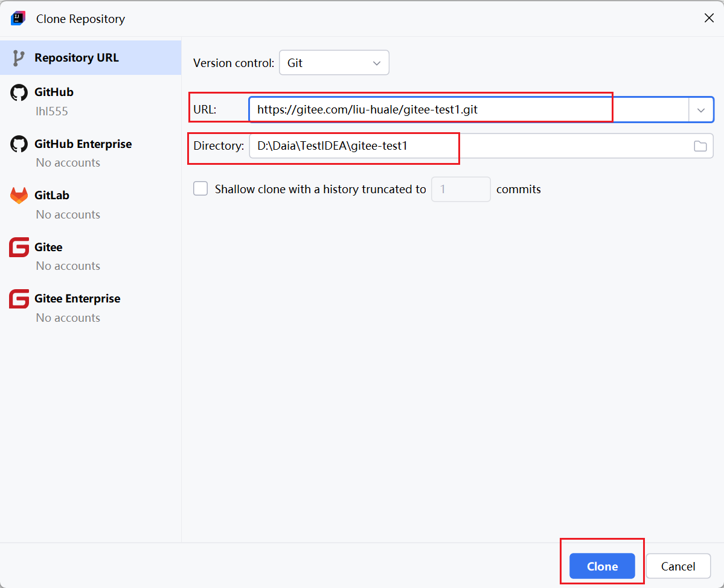Click the 'commits' label
Viewport: 724px width, 588px height.
pyautogui.click(x=519, y=189)
